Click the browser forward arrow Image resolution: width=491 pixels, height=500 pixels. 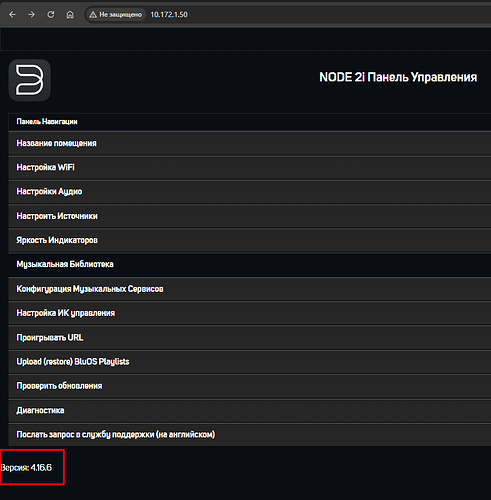point(31,15)
